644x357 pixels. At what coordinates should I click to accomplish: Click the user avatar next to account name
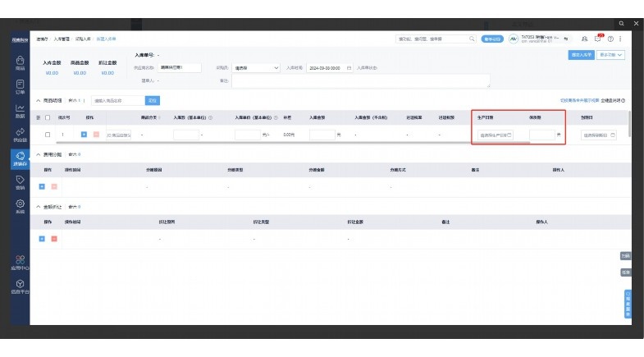[x=513, y=39]
